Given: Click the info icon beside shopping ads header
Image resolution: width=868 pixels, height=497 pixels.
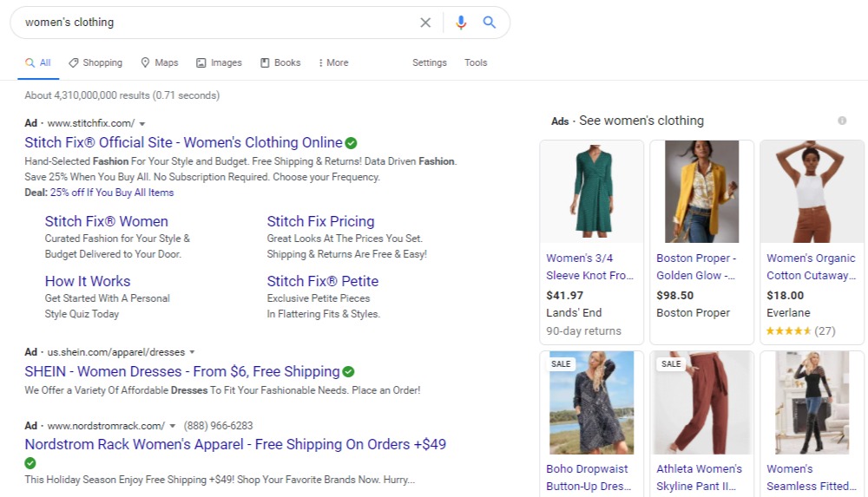Looking at the screenshot, I should [842, 121].
